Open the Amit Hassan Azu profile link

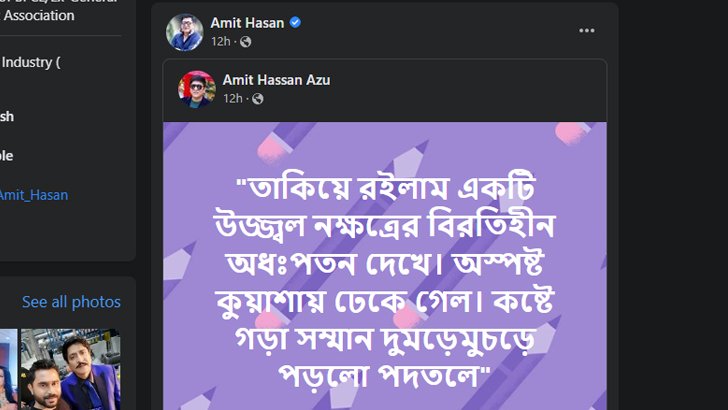coord(276,80)
